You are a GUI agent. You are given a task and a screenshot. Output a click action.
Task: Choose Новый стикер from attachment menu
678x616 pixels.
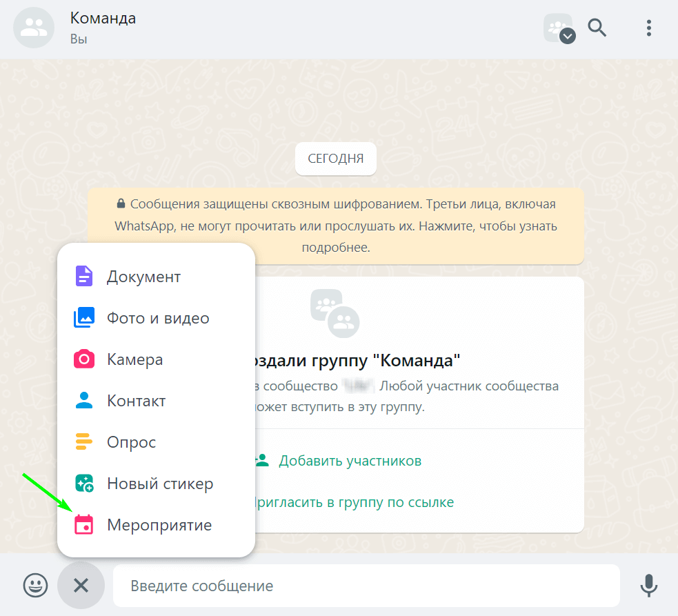tap(156, 484)
